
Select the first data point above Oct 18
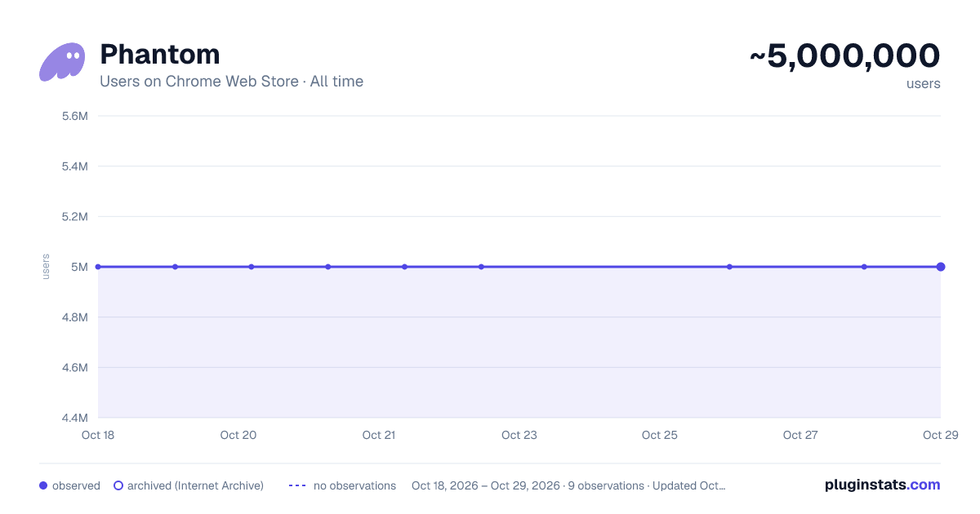tap(98, 267)
